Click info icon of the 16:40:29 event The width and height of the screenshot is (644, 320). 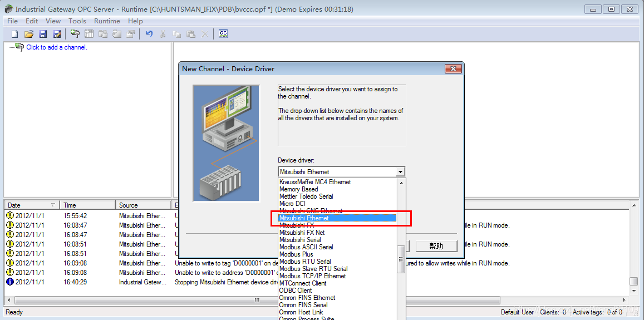click(x=10, y=282)
